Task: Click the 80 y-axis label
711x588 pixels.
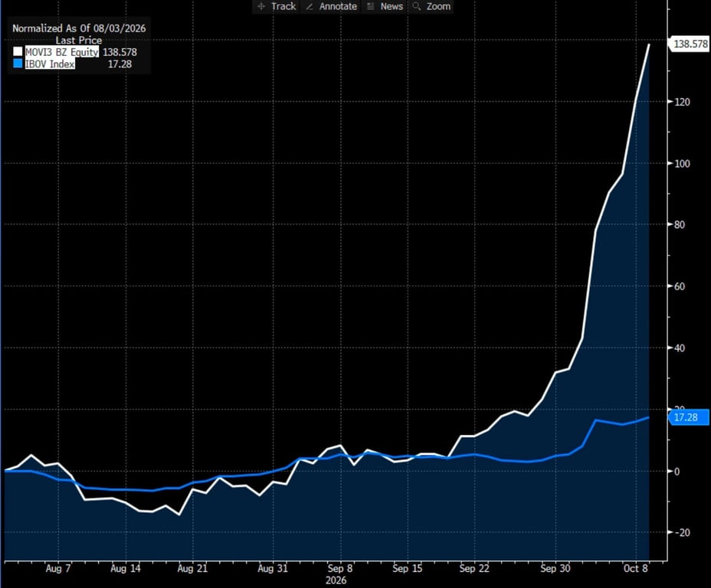Action: click(680, 224)
